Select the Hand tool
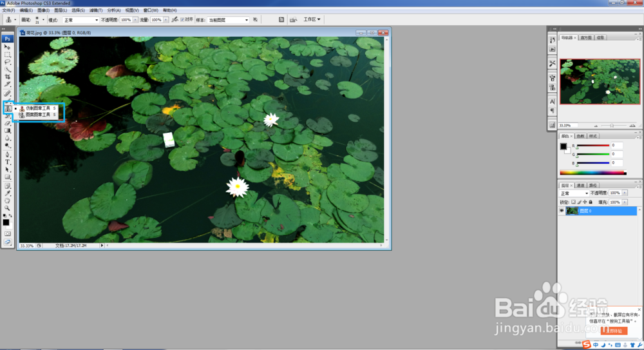This screenshot has height=350, width=644. tap(7, 200)
